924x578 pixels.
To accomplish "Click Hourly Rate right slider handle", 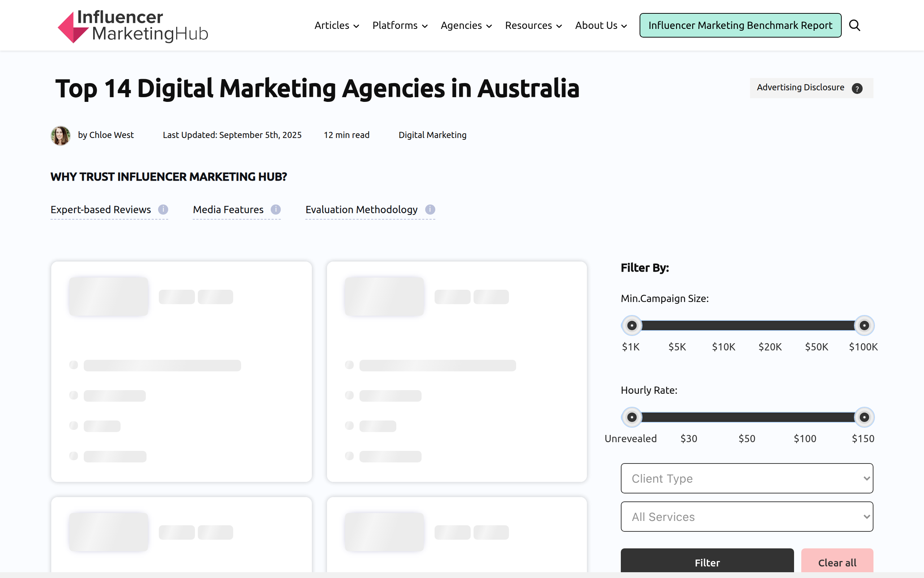I will 864,417.
